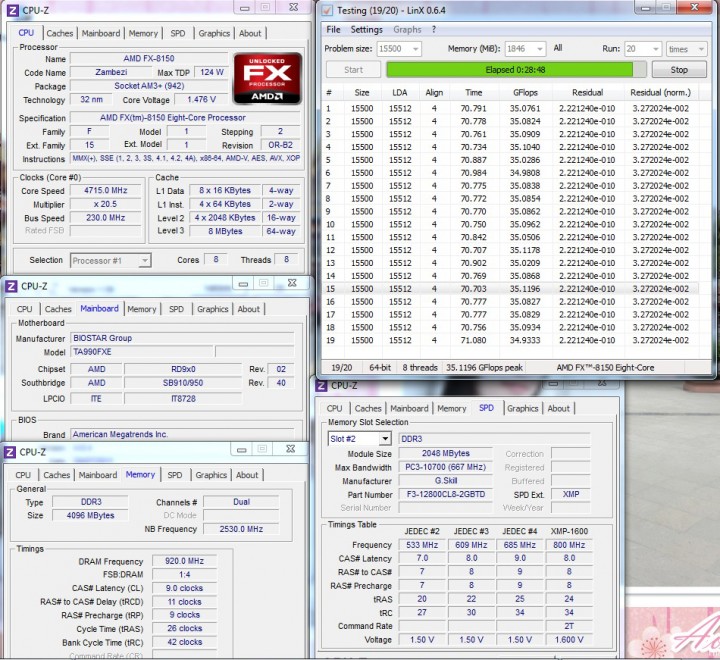This screenshot has width=720, height=660.
Task: Switch to Mainboard tab in top CPU-Z window
Action: tap(101, 33)
